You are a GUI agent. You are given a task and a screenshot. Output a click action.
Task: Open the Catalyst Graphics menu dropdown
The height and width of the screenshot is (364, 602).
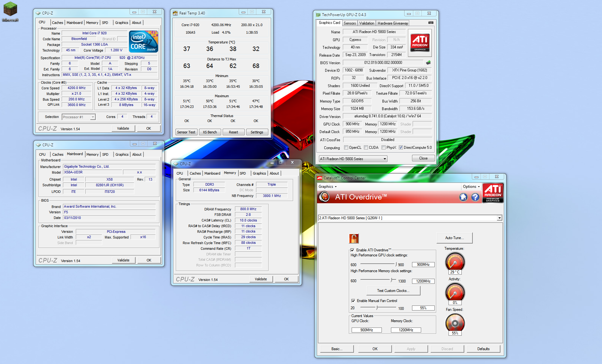[327, 187]
